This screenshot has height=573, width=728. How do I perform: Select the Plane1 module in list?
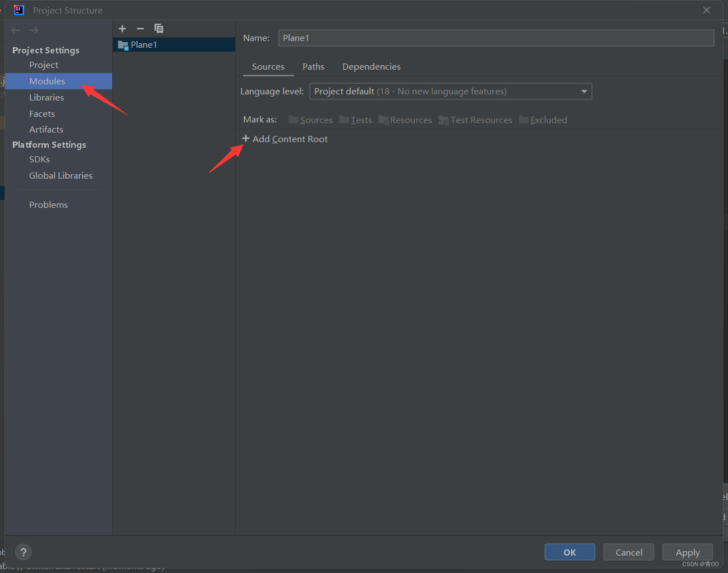[174, 45]
